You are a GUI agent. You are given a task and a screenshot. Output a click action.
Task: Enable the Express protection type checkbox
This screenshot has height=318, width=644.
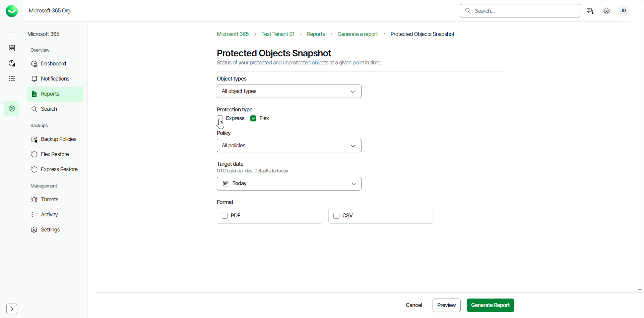(x=220, y=118)
